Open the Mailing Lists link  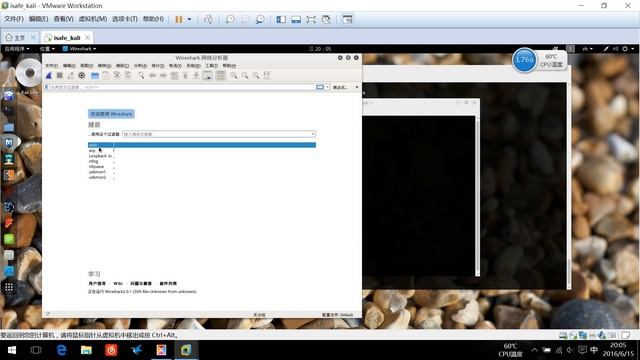(168, 283)
